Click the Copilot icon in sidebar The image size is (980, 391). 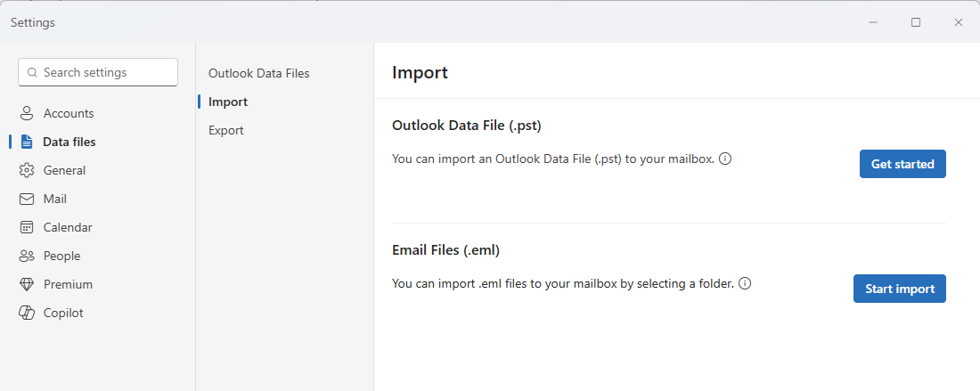click(26, 313)
